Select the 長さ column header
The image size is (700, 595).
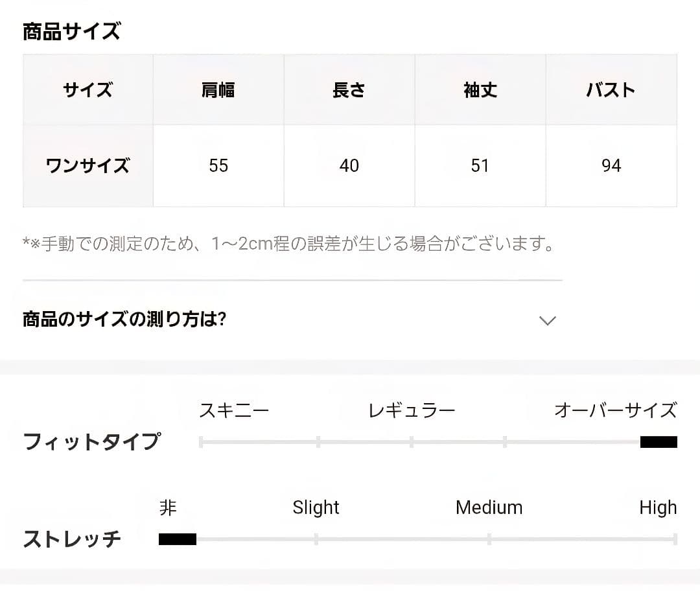[x=349, y=90]
